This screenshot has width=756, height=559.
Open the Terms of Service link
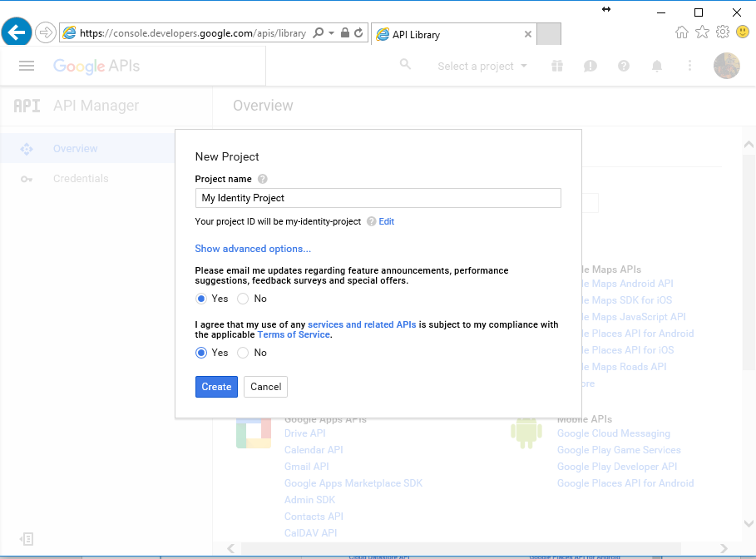tap(294, 334)
